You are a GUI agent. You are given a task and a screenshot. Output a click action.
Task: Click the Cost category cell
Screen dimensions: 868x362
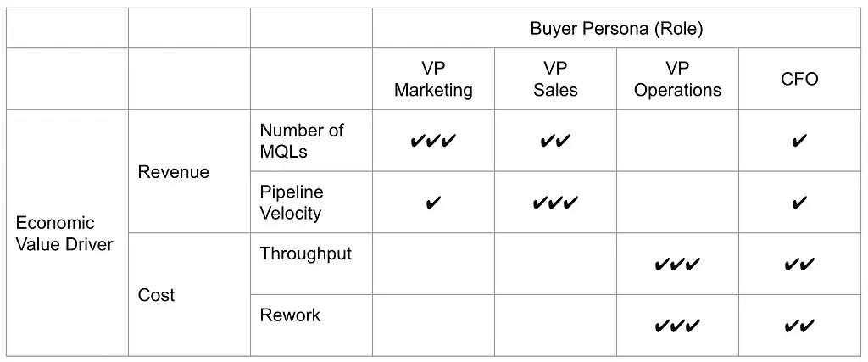tap(189, 294)
